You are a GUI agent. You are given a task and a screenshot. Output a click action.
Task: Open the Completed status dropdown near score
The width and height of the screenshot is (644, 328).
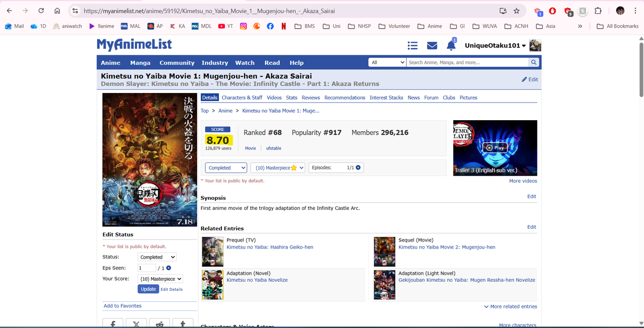point(226,168)
